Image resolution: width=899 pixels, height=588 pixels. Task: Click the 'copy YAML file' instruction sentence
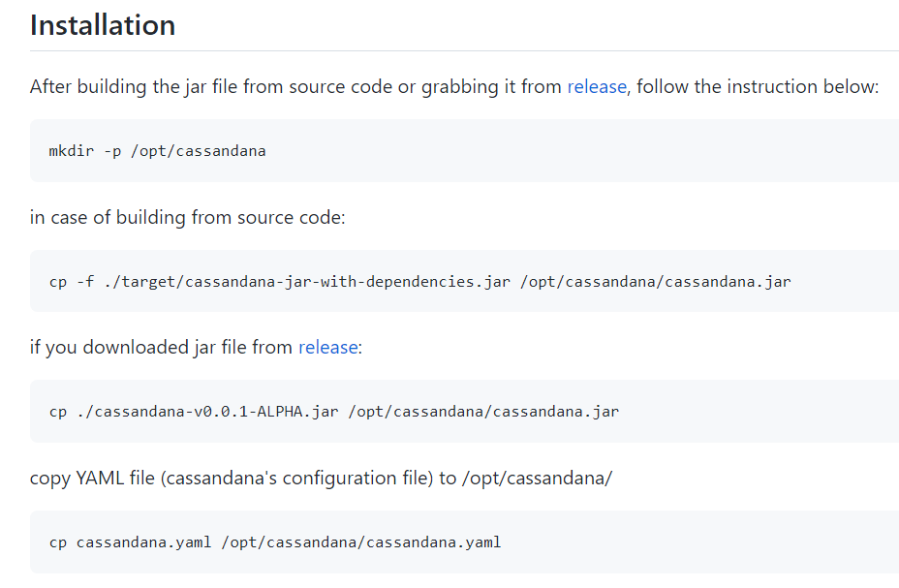(x=321, y=478)
